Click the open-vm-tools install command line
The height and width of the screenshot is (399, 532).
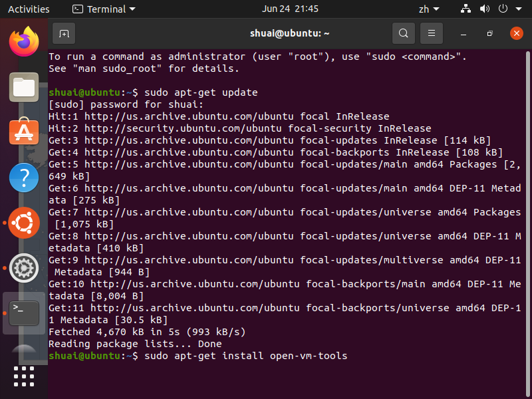pyautogui.click(x=245, y=356)
